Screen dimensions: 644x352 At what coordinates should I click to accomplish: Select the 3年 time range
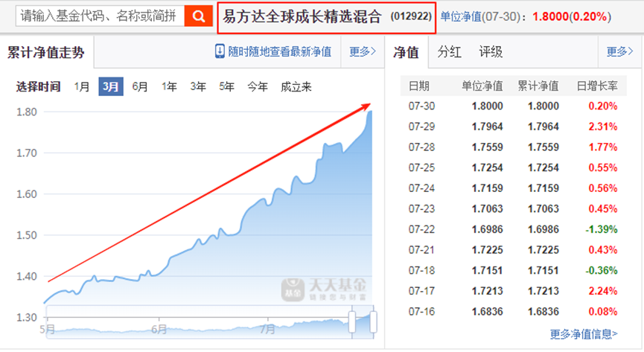pyautogui.click(x=197, y=86)
